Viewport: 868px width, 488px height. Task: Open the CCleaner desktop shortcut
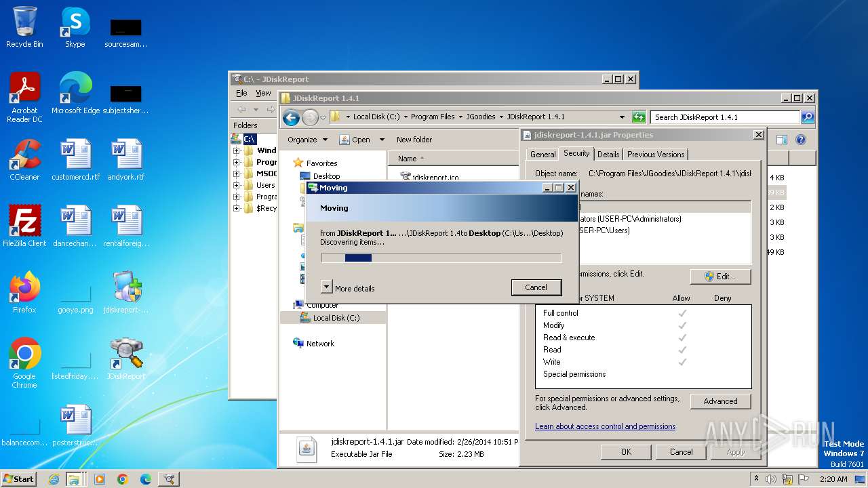pos(24,160)
